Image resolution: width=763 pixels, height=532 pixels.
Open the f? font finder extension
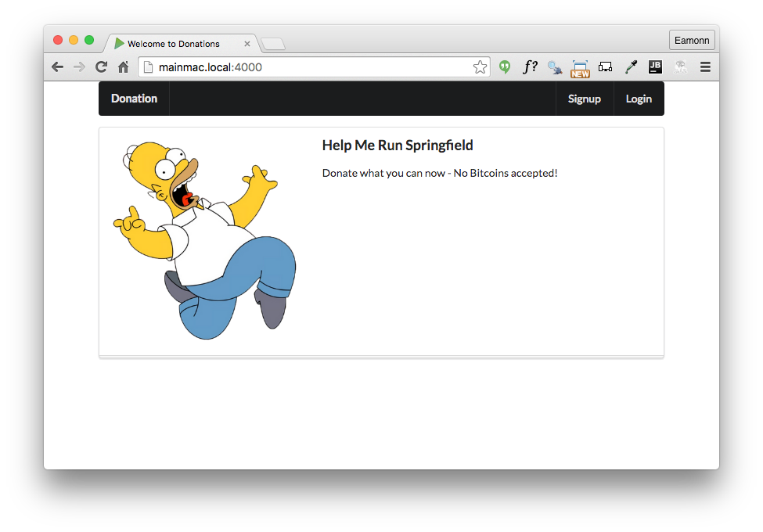pos(530,67)
